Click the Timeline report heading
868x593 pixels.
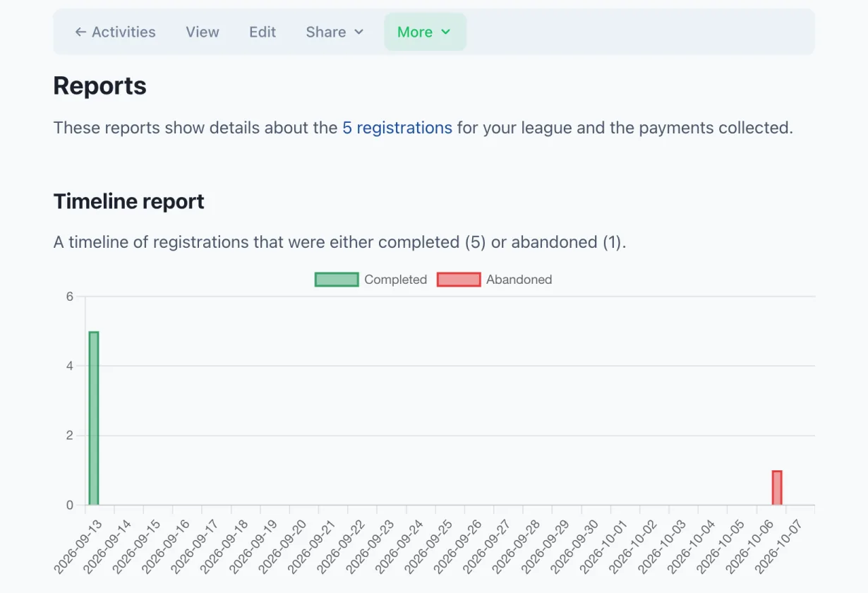(x=128, y=201)
